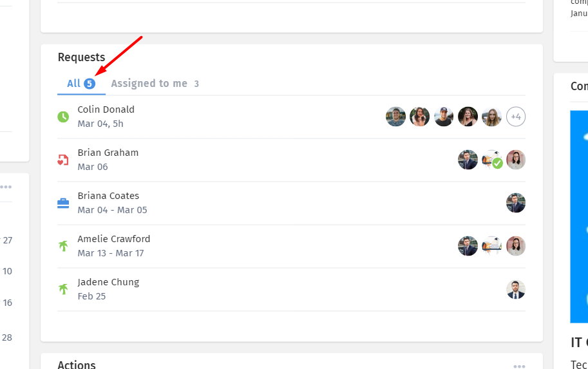Click the blue briefcase icon beside Briana Coates
Viewport: 588px width, 369px height.
click(x=63, y=203)
